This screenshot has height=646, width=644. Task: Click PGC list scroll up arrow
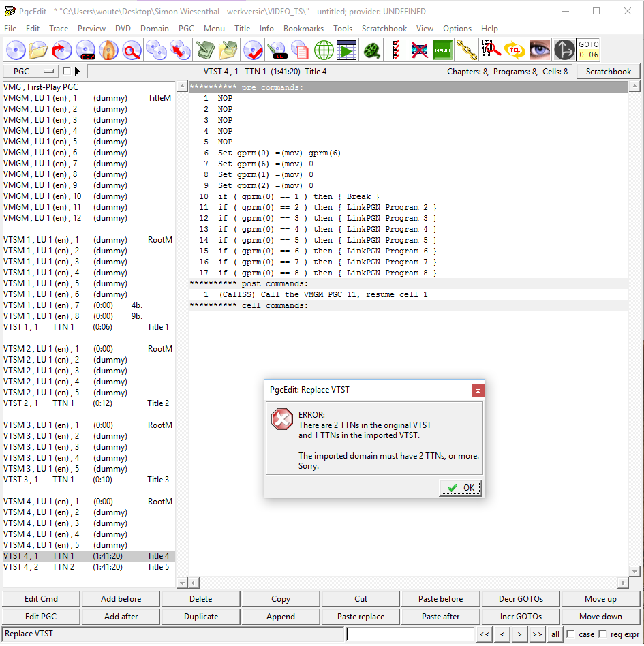[x=182, y=87]
